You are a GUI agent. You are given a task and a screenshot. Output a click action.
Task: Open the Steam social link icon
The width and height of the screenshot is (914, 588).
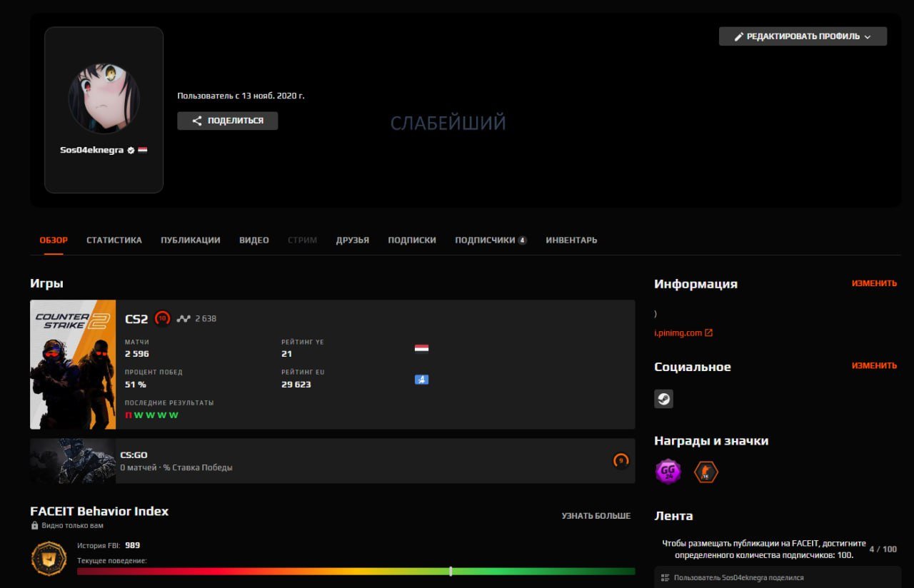pos(663,399)
